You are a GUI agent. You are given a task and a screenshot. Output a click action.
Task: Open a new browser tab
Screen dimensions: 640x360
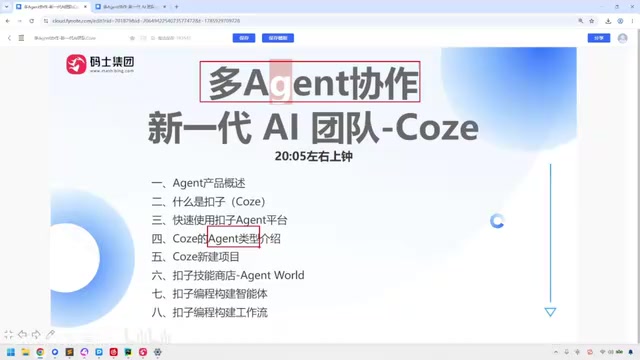tap(176, 7)
